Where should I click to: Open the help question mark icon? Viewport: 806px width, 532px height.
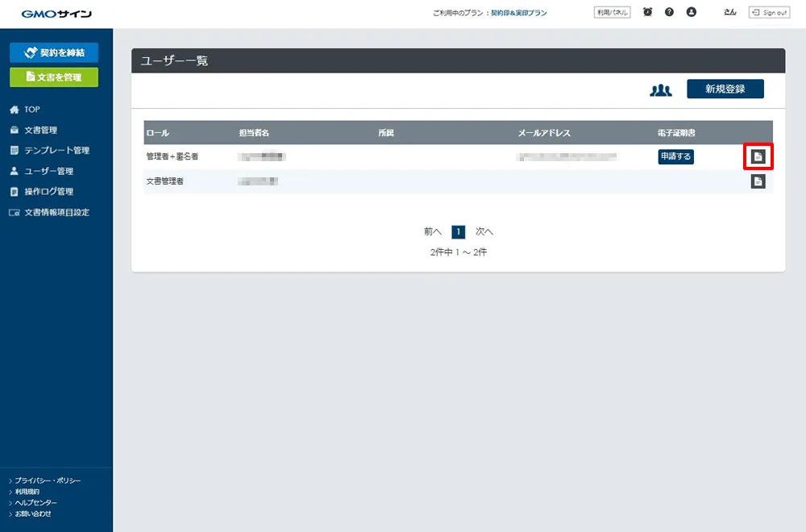coord(669,13)
